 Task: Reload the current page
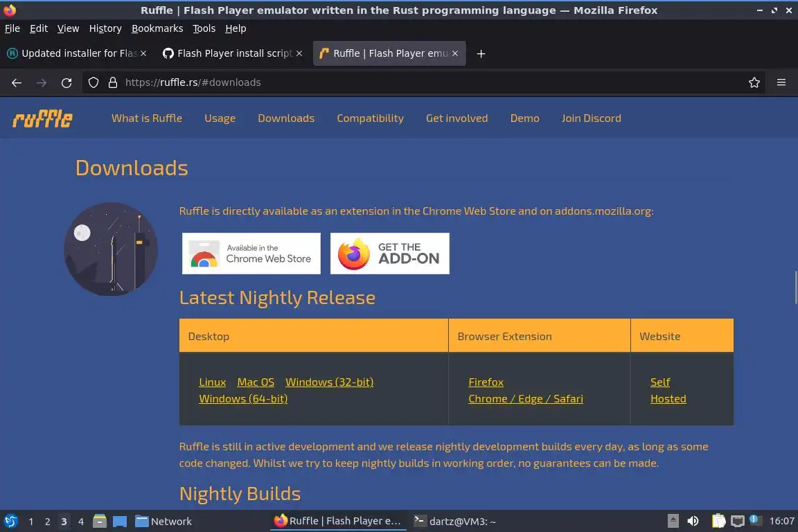[x=66, y=82]
